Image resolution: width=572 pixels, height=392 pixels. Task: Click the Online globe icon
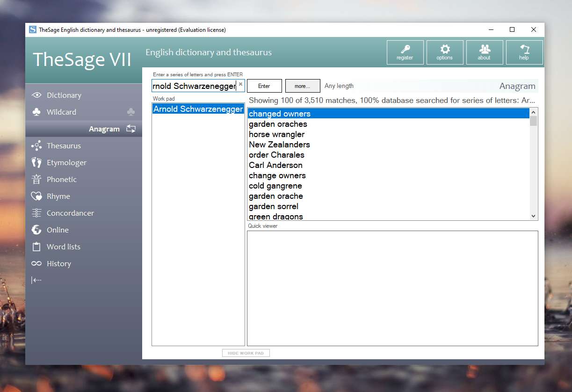click(x=36, y=230)
